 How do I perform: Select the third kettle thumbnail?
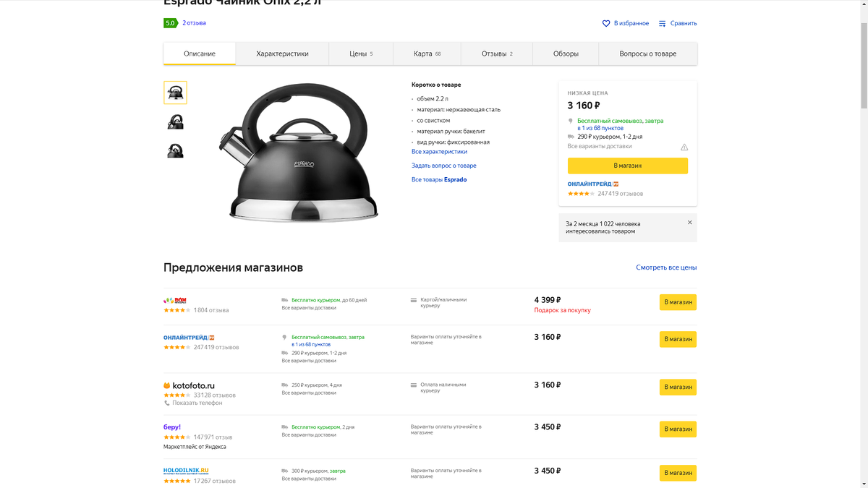175,150
